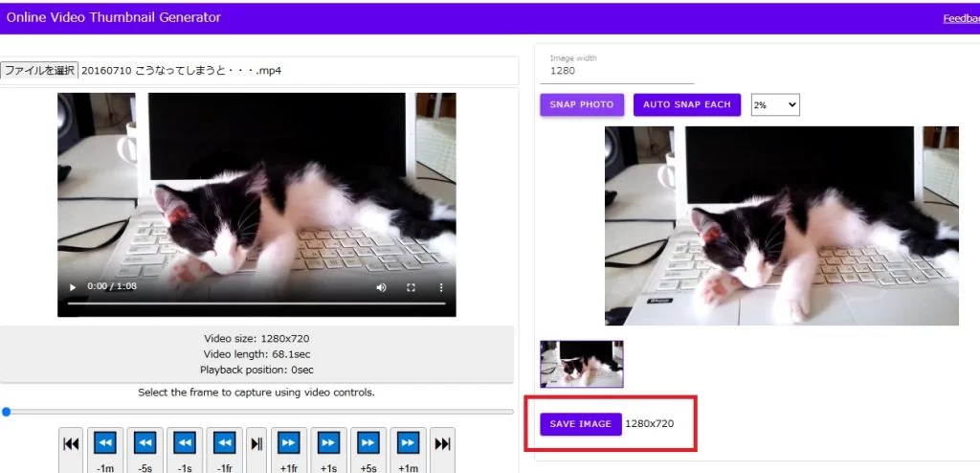980x473 pixels.
Task: Advance one second with +1s
Action: pyautogui.click(x=329, y=450)
